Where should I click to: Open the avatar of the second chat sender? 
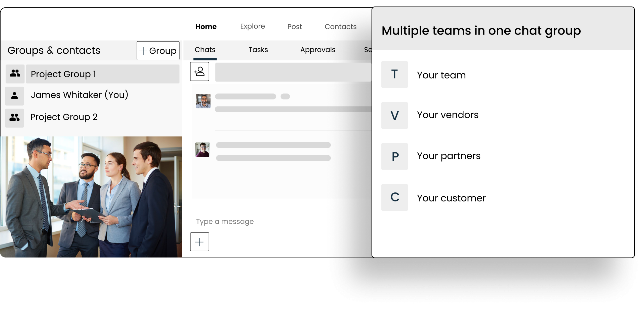[203, 149]
